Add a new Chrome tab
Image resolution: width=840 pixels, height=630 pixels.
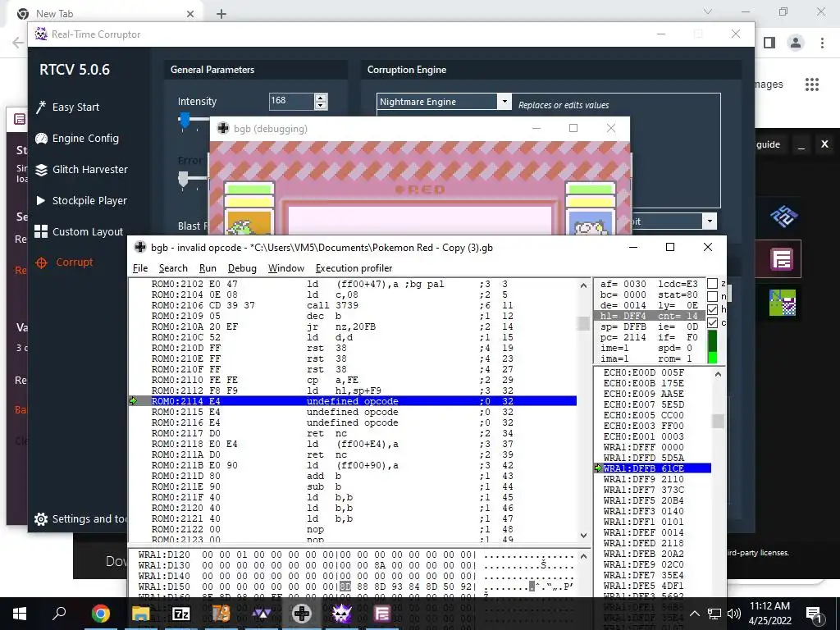tap(221, 14)
